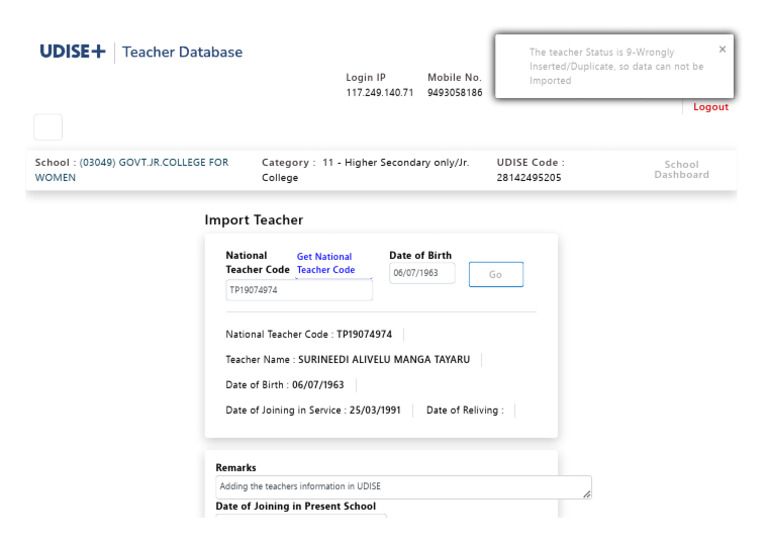Open the School Dashboard
Image resolution: width=768 pixels, height=543 pixels.
point(681,169)
